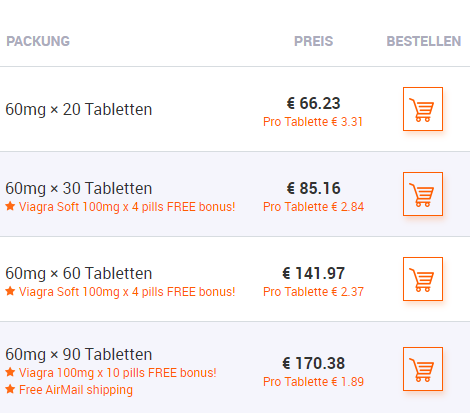The width and height of the screenshot is (470, 413).
Task: Click the € 170.38 price
Action: click(x=313, y=363)
